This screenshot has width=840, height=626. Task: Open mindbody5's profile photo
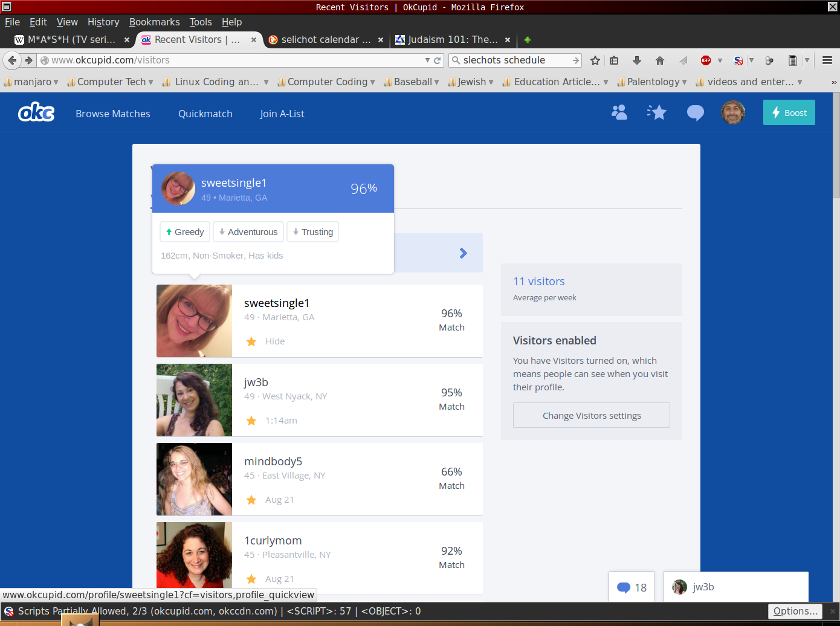tap(194, 479)
